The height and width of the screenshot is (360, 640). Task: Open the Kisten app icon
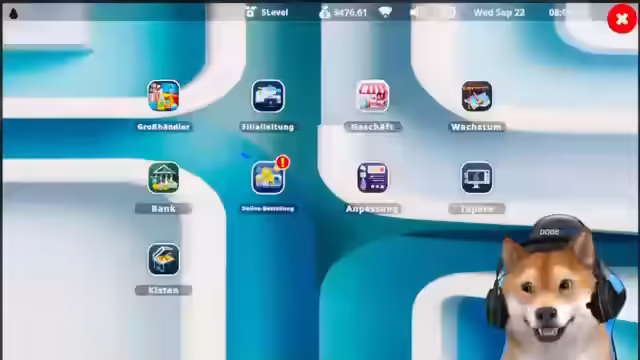164,259
